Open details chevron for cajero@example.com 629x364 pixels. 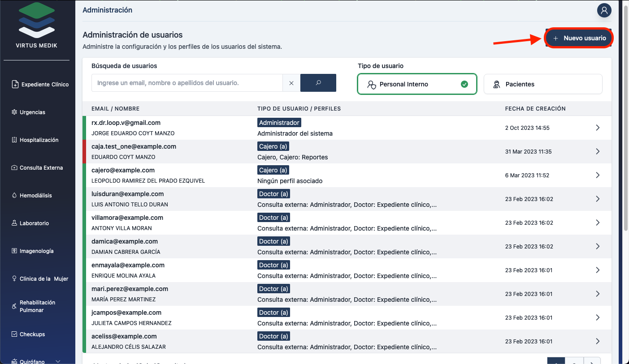point(597,175)
